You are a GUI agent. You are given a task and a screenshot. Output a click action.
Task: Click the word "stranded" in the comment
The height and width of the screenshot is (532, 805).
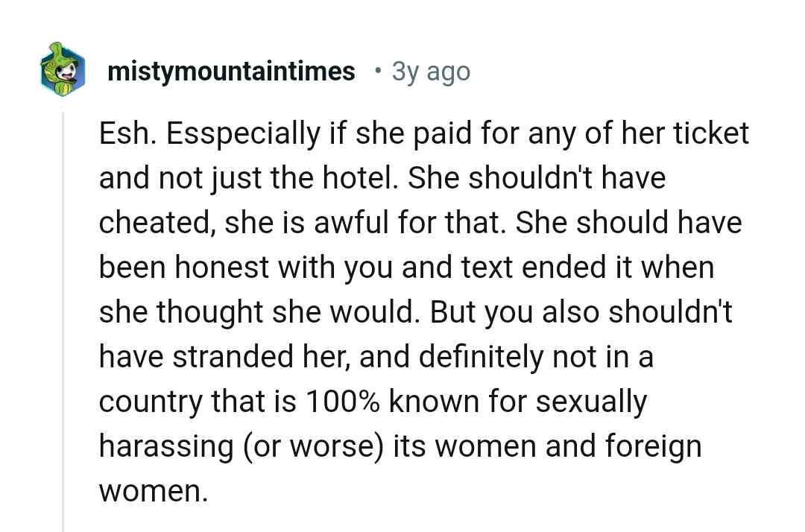pos(224,358)
